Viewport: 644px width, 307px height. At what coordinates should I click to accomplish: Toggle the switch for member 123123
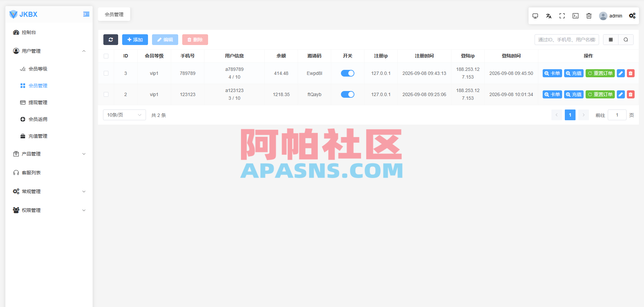coord(348,94)
